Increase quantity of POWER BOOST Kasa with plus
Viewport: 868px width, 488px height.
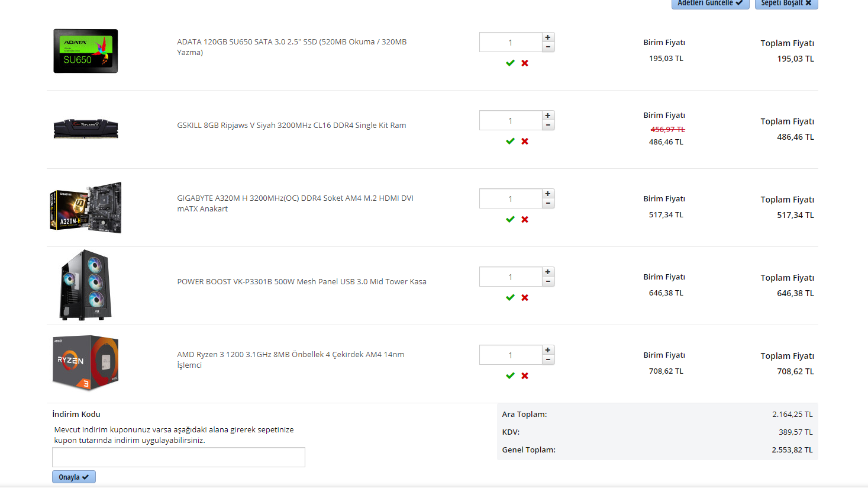[548, 272]
